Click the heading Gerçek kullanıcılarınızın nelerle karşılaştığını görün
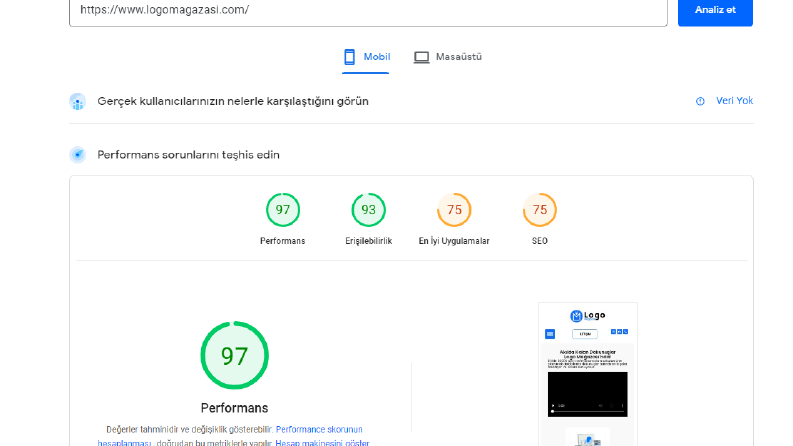This screenshot has height=446, width=793. click(x=233, y=101)
